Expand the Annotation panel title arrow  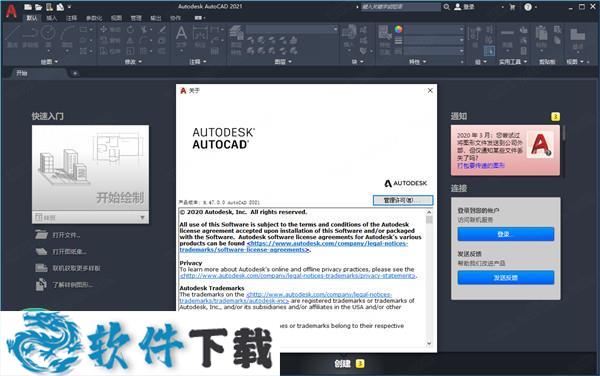pos(204,62)
